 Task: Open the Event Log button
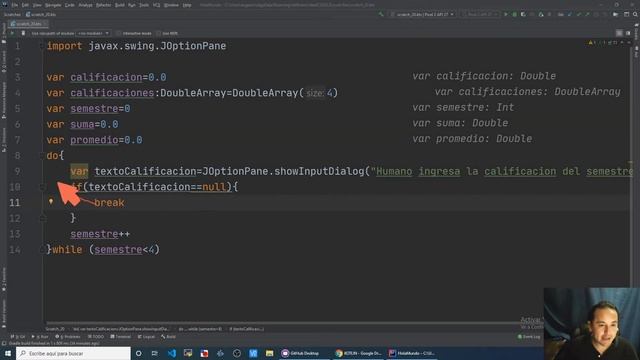coord(529,337)
